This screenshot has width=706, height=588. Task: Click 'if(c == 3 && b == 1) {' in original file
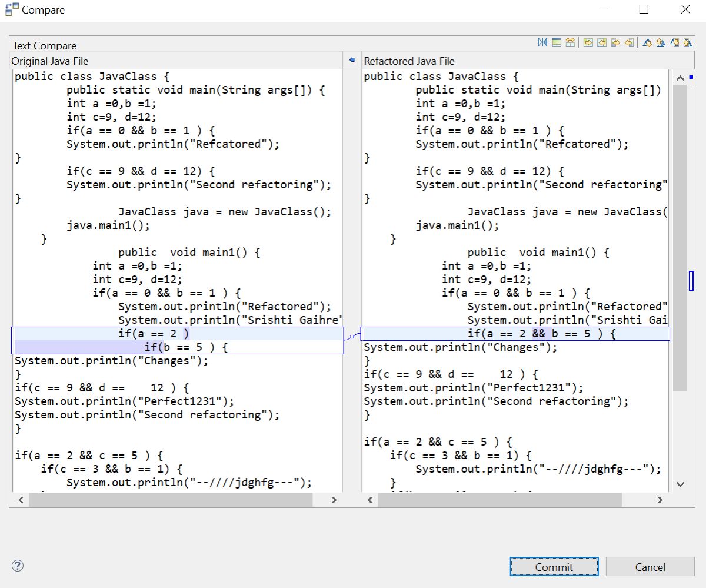(x=112, y=469)
